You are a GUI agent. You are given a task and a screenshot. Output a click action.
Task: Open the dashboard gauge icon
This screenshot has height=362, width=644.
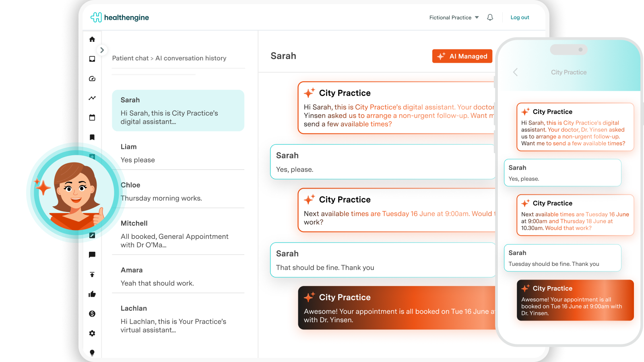[x=92, y=79]
